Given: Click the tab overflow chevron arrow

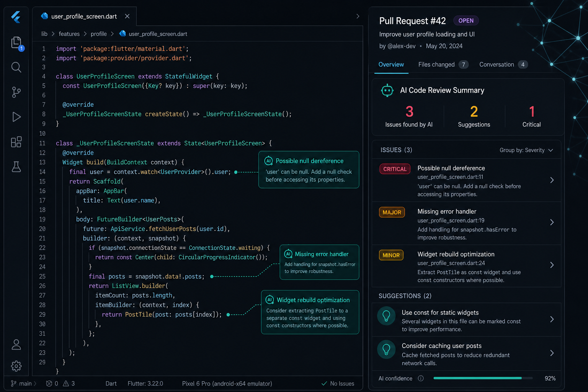Looking at the screenshot, I should 358,16.
